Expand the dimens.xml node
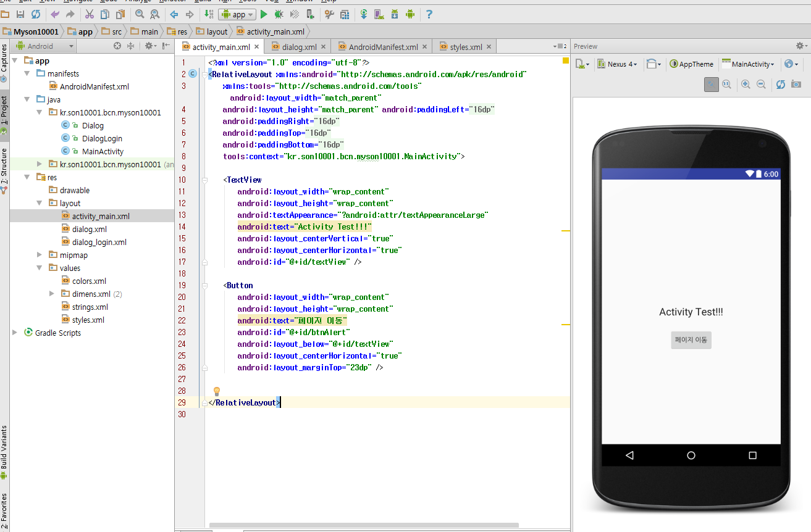Viewport: 811px width, 532px height. 52,294
